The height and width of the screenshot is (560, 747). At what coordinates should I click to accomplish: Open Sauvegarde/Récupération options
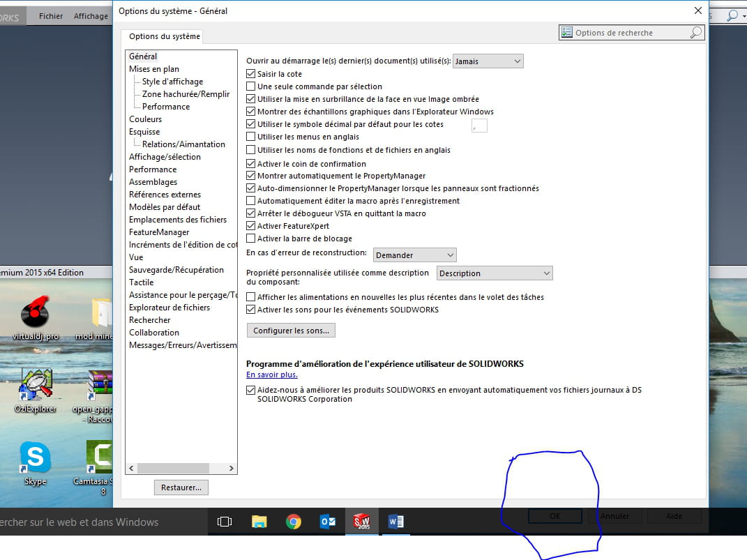[176, 270]
